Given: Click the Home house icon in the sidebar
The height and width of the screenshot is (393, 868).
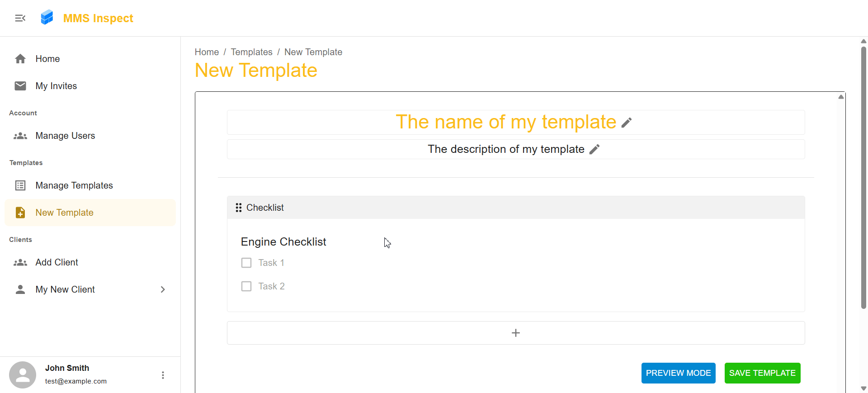Looking at the screenshot, I should [20, 59].
